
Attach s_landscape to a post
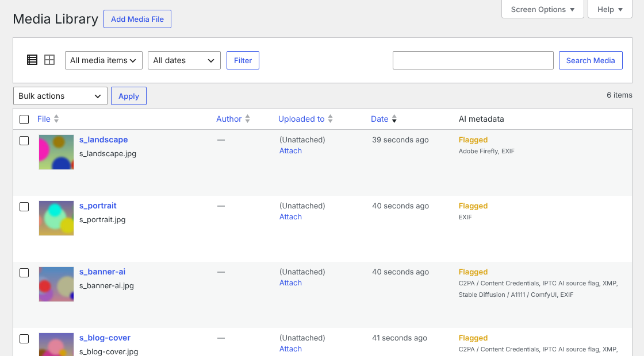[x=290, y=151]
